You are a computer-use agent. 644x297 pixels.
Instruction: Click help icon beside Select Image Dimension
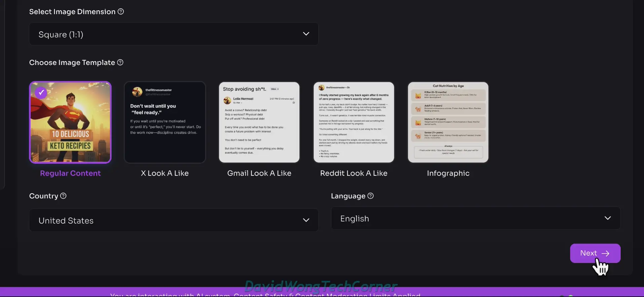[121, 12]
